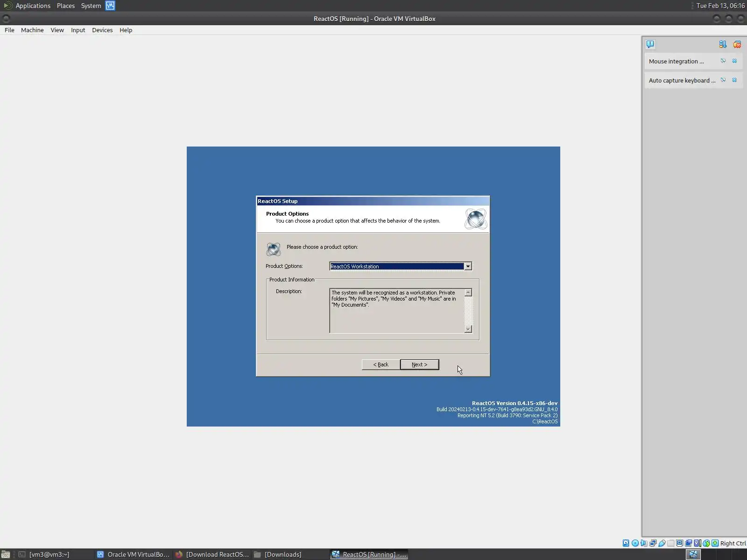Open the File menu
The width and height of the screenshot is (747, 560).
9,30
